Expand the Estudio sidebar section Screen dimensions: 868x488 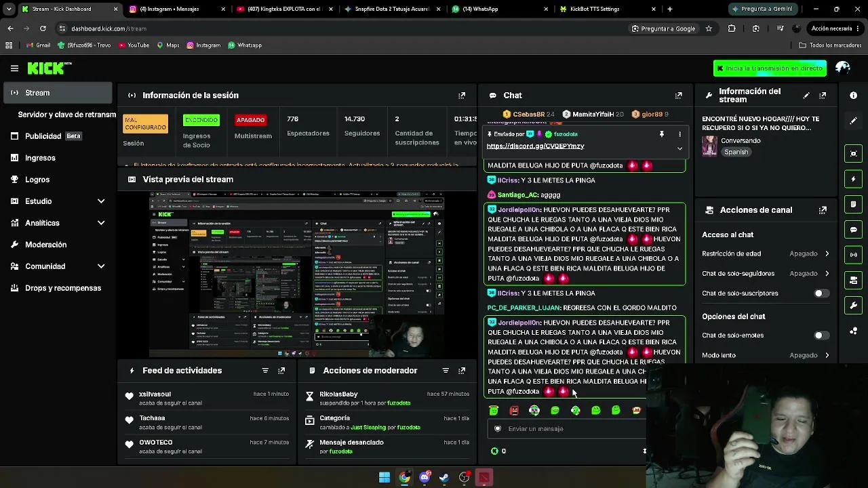[58, 201]
